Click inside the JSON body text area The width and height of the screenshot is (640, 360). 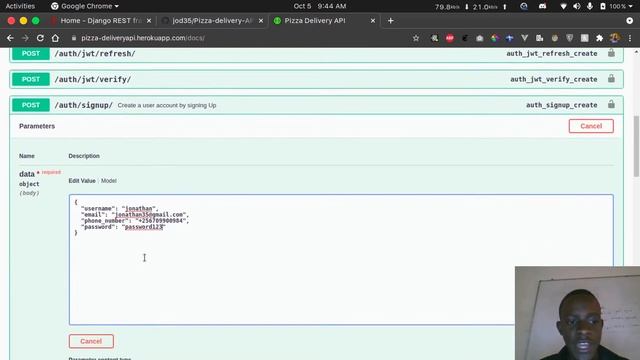tap(341, 260)
